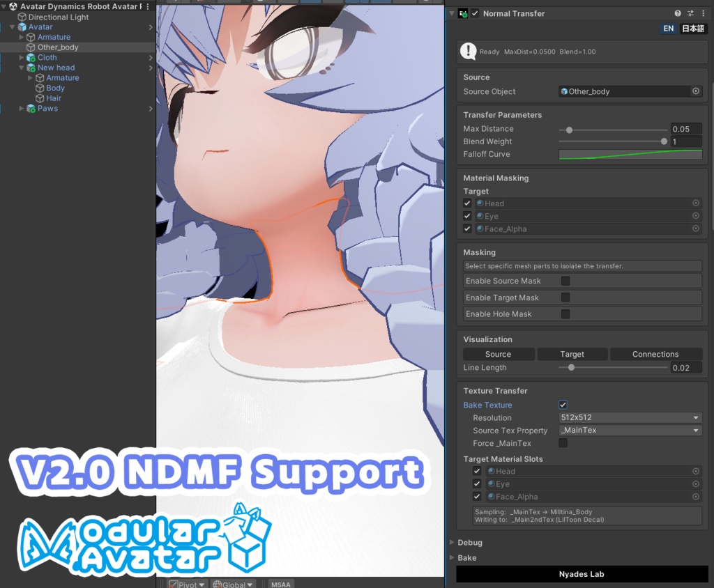
Task: Click the Other_body object icon
Action: click(x=31, y=47)
